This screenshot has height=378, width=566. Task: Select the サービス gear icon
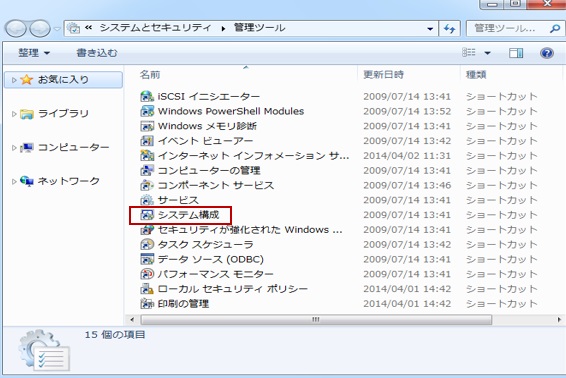[x=147, y=200]
